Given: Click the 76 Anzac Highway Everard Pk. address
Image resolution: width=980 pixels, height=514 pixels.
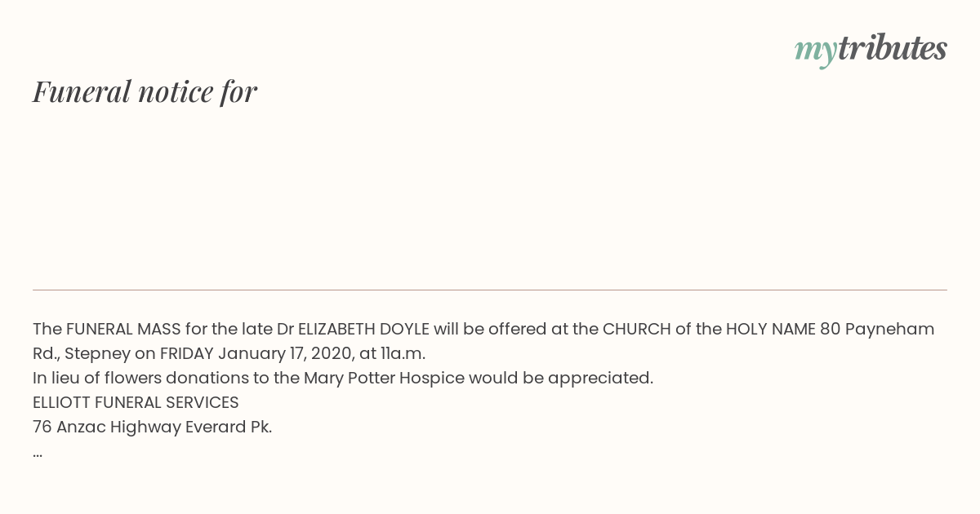Looking at the screenshot, I should (152, 427).
